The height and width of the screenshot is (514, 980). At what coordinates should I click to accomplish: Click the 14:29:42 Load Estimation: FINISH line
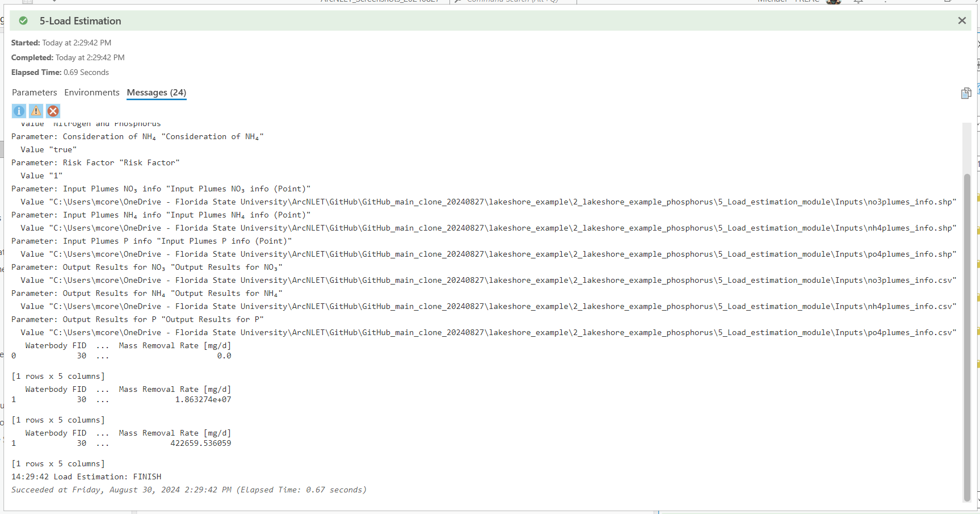click(86, 477)
